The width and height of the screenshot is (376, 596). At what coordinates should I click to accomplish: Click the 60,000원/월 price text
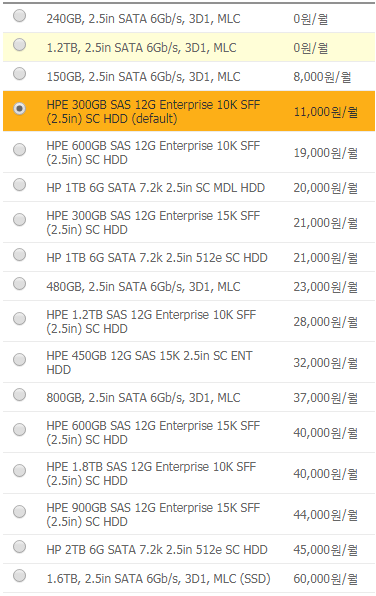(x=325, y=579)
